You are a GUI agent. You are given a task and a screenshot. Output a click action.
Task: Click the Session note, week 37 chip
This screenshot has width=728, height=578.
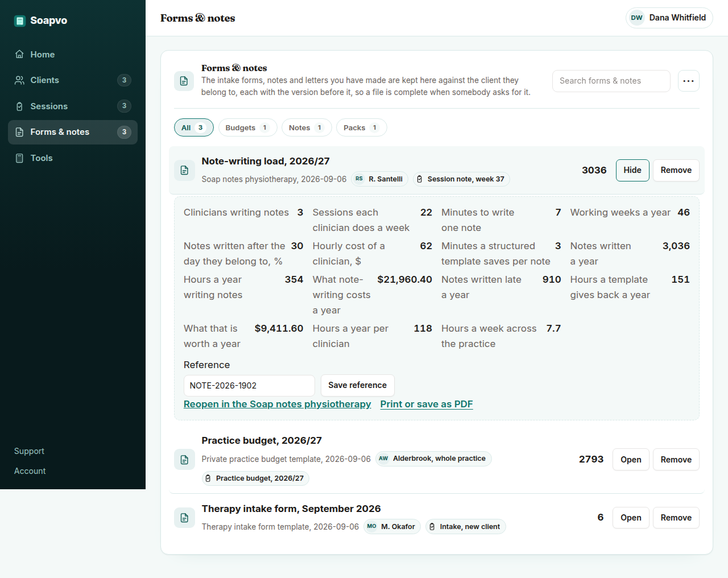tap(461, 179)
